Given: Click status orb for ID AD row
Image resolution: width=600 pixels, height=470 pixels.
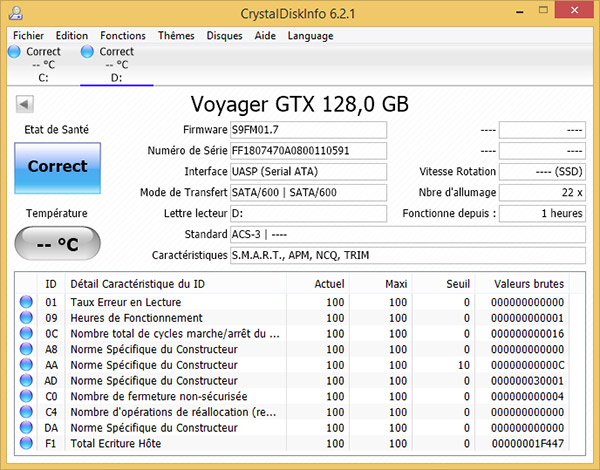Looking at the screenshot, I should pos(26,380).
